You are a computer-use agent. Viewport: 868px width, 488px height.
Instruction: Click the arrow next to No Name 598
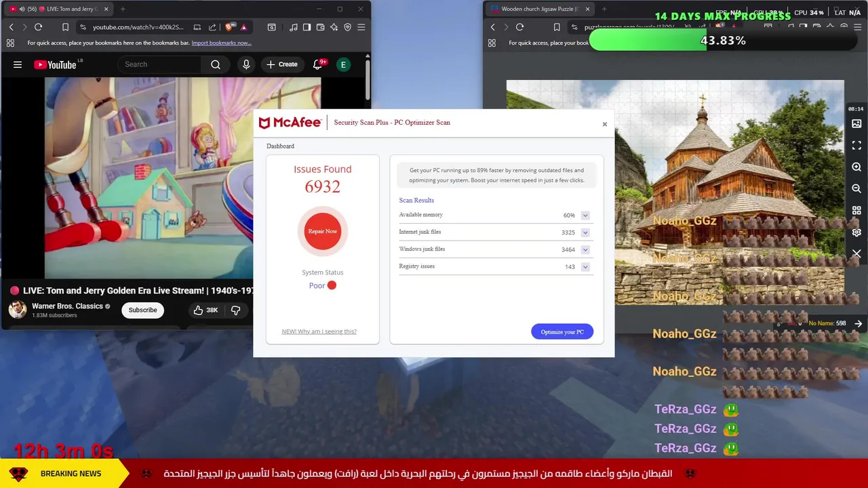click(858, 323)
